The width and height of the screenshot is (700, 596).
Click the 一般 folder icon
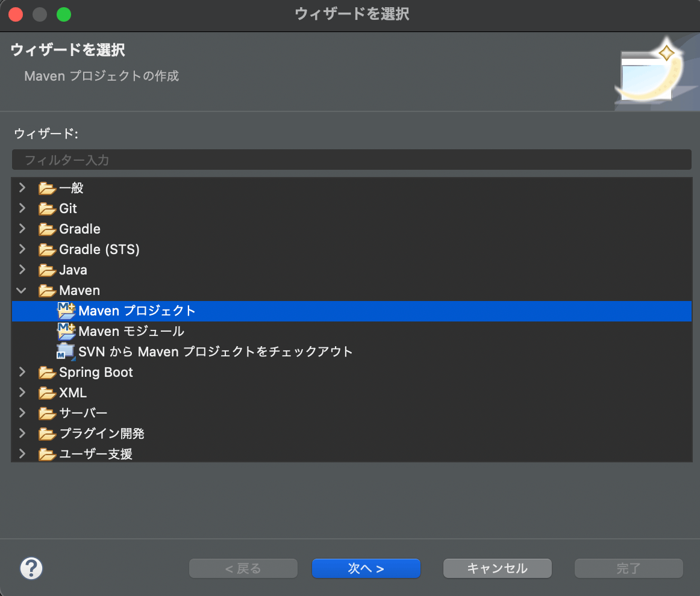pos(47,188)
